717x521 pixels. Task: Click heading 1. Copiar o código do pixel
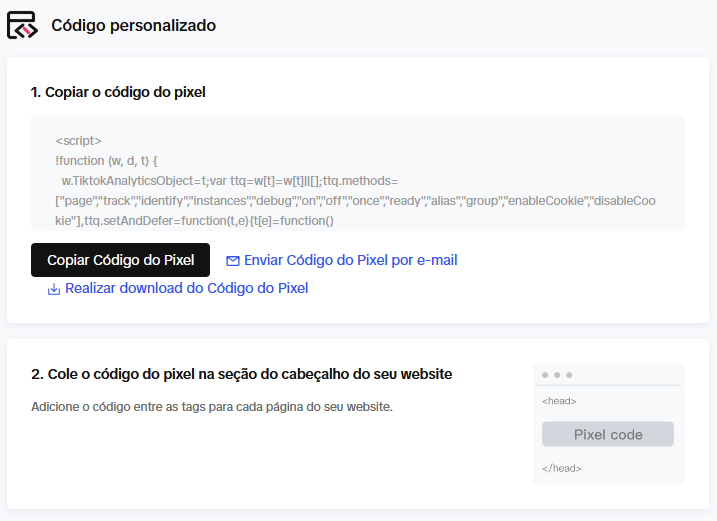[118, 92]
